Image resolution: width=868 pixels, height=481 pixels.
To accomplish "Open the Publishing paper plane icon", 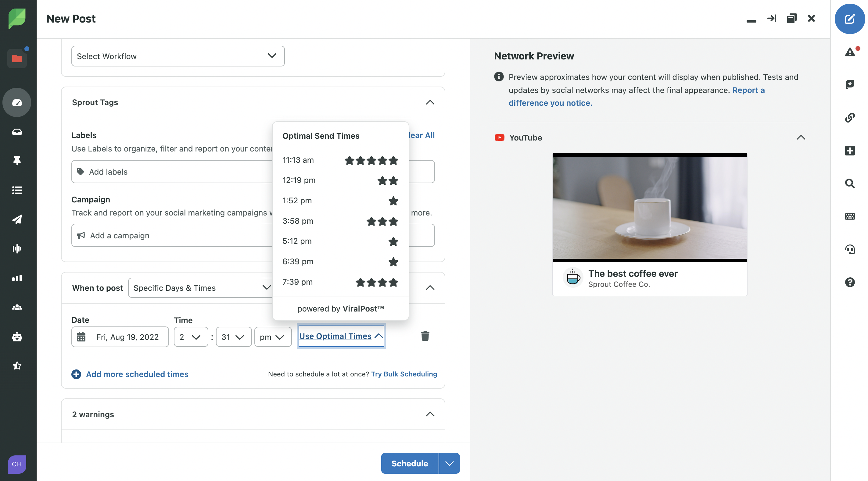I will coord(17,219).
